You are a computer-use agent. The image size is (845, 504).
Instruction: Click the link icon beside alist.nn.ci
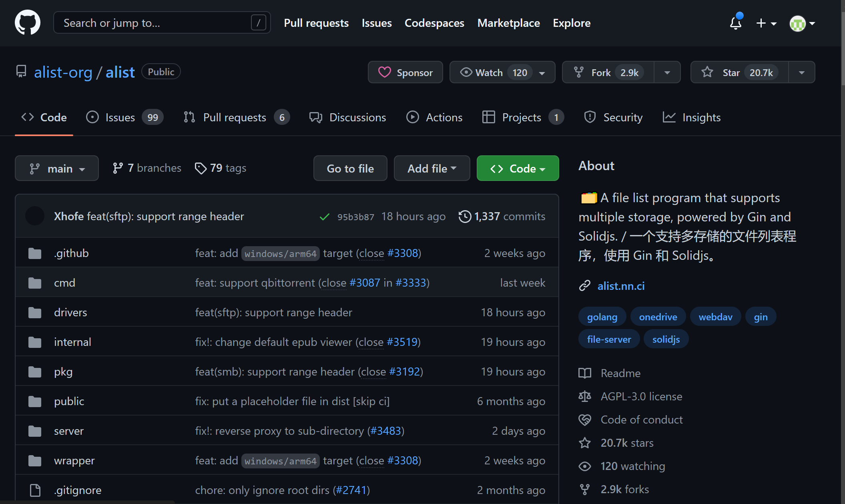pyautogui.click(x=585, y=286)
